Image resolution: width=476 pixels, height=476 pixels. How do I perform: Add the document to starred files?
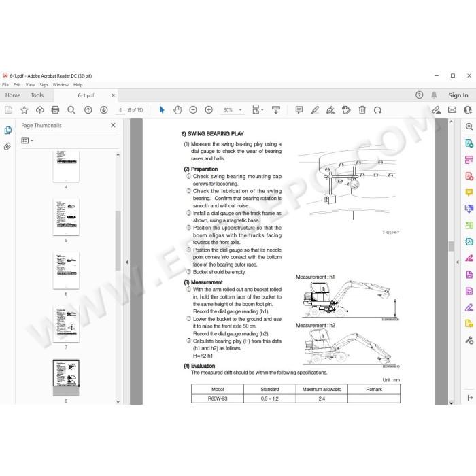point(24,110)
